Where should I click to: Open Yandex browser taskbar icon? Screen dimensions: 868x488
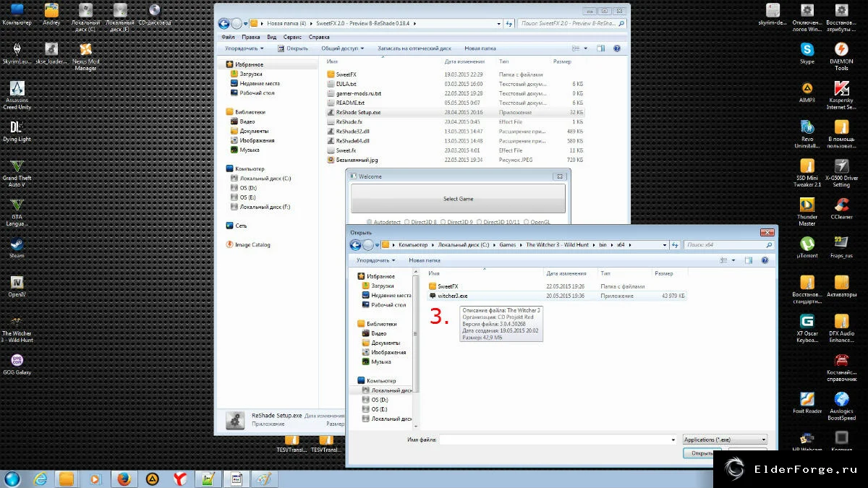[x=180, y=479]
